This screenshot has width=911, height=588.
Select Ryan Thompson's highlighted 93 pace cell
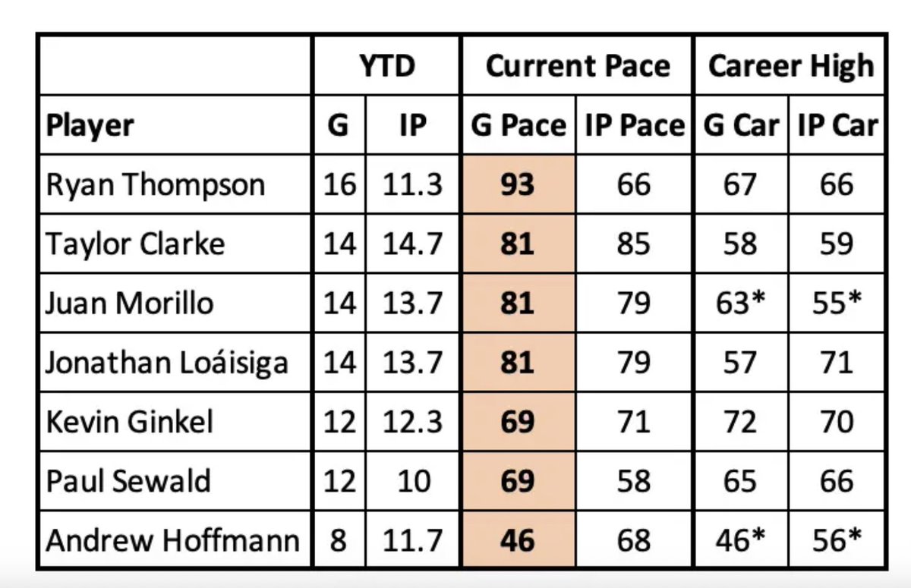pos(518,184)
